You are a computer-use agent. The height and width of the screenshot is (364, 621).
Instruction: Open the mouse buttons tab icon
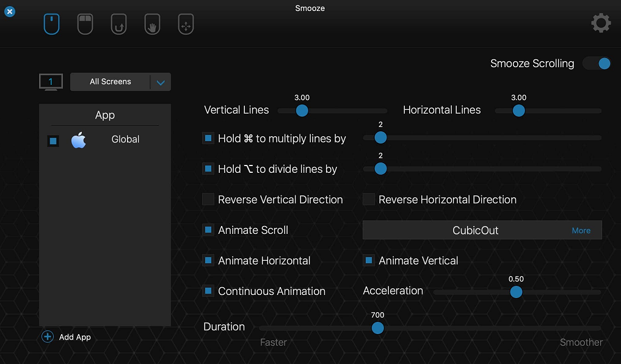(x=85, y=24)
